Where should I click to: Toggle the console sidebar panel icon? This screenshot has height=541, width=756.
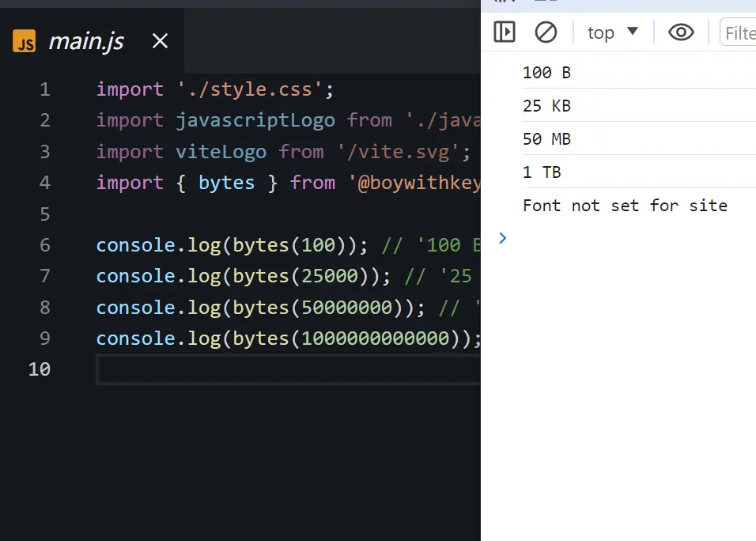coord(505,32)
